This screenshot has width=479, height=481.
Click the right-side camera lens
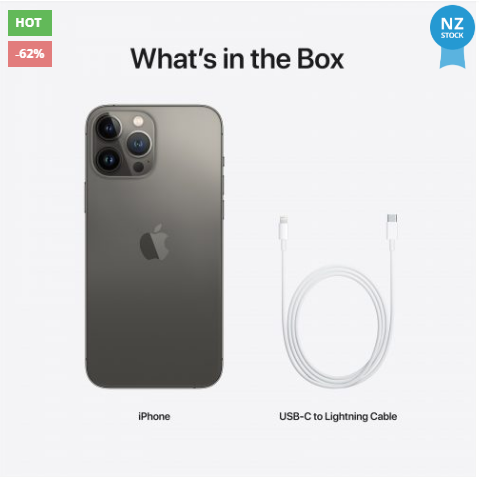tap(139, 144)
